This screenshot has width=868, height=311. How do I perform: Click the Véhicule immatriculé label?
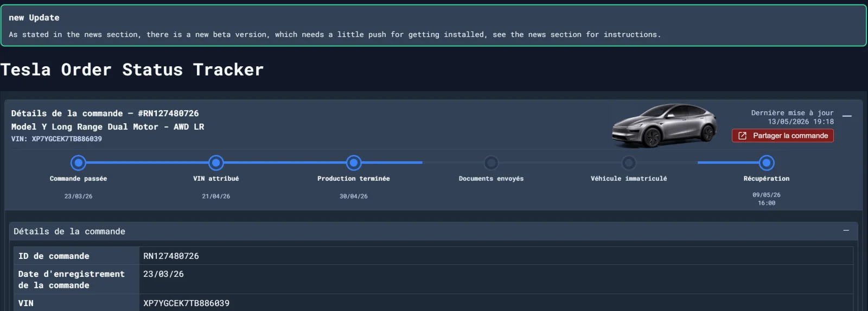point(629,179)
